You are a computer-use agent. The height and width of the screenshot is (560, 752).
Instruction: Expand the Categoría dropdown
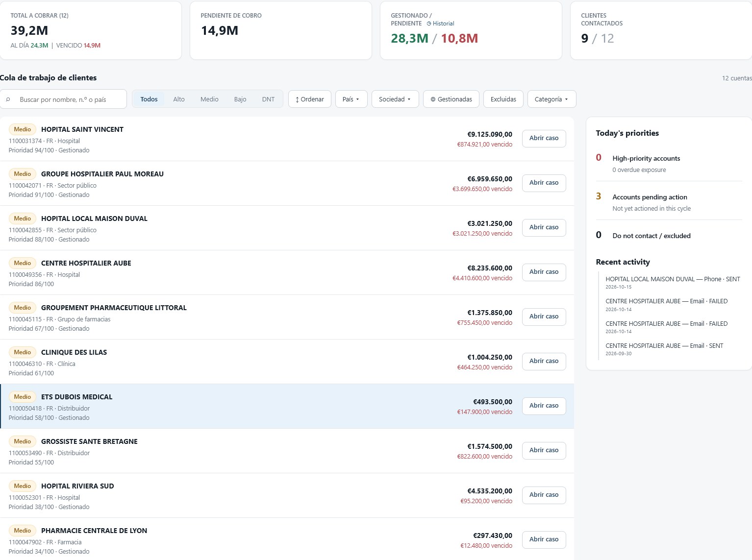(552, 99)
